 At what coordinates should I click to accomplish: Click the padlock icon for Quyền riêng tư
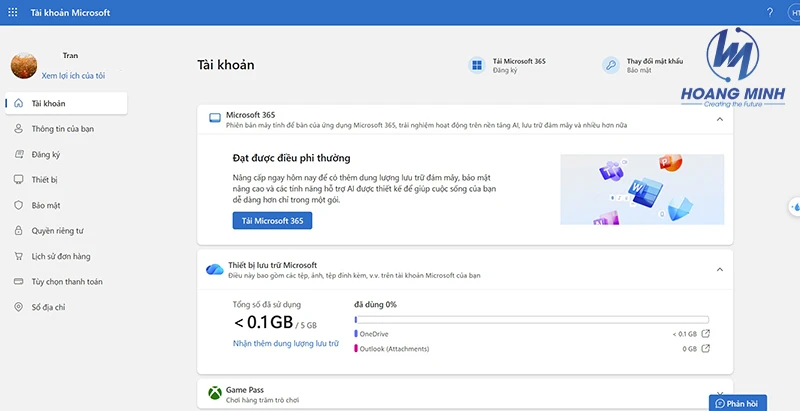(18, 230)
